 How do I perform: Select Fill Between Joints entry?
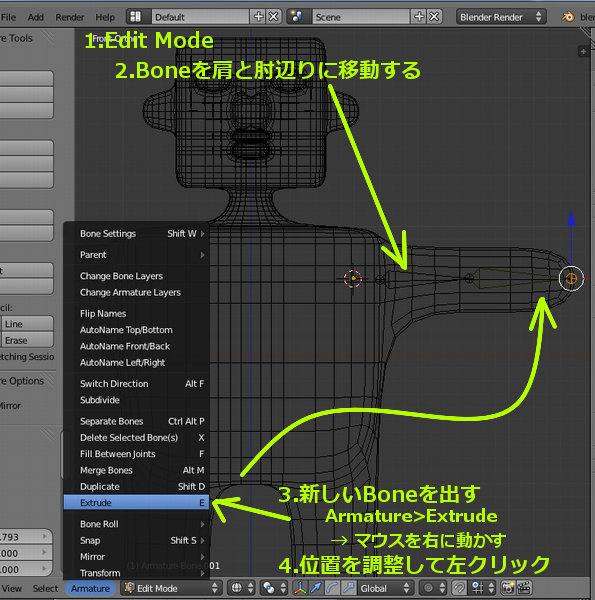pyautogui.click(x=137, y=454)
